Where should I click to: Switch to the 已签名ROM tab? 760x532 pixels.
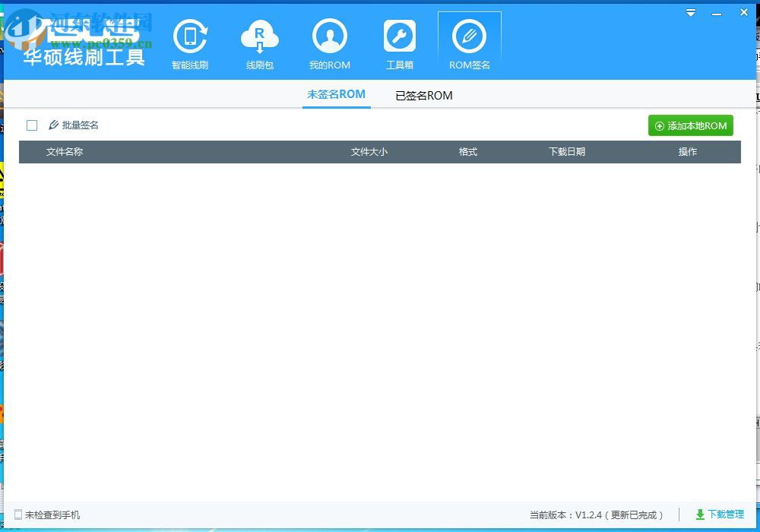point(423,96)
